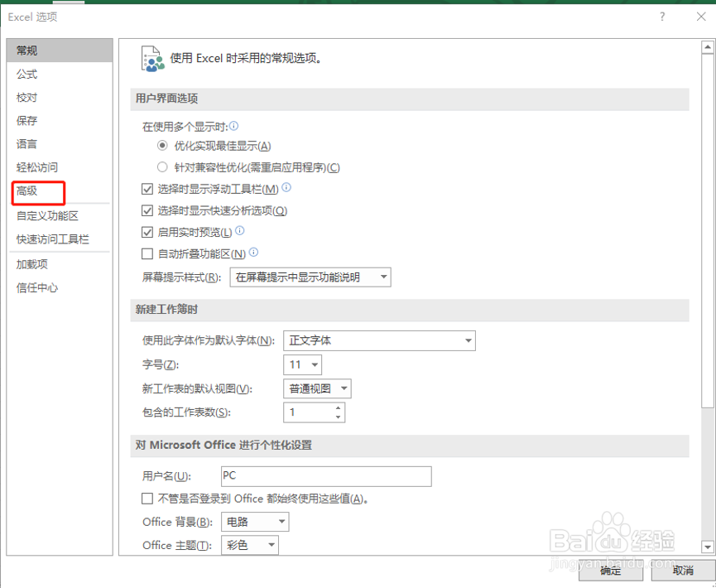This screenshot has width=716, height=588.
Task: Select 常规 category in sidebar
Action: click(60, 51)
